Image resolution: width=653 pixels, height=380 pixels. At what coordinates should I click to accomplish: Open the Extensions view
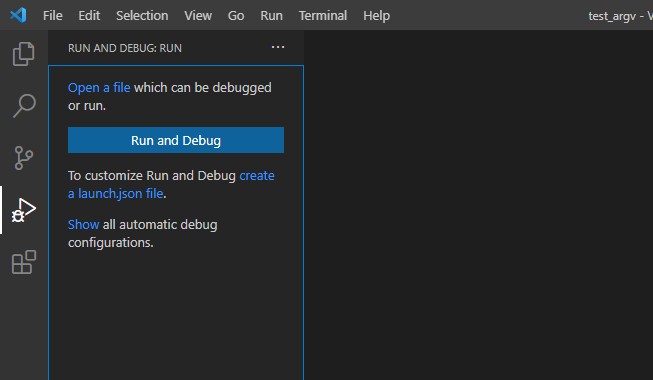[24, 262]
